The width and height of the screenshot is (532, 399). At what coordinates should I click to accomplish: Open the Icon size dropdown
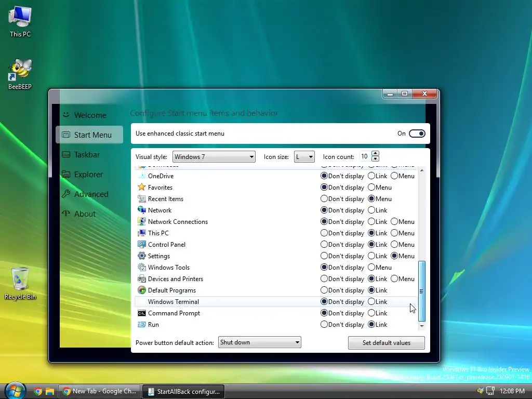pos(304,157)
